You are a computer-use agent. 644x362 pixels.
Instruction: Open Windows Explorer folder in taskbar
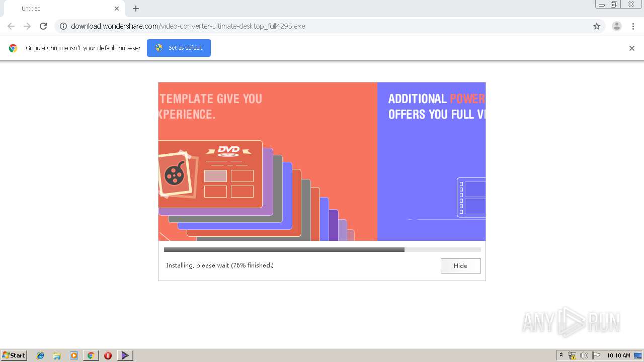[57, 355]
